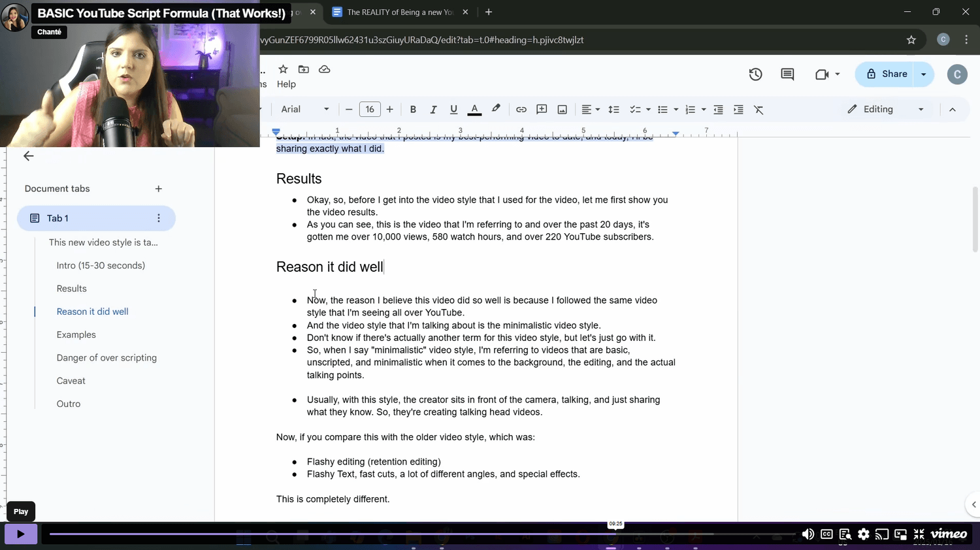Screen dimensions: 980x550
Task: Open the Arial font dropdown
Action: pos(305,110)
